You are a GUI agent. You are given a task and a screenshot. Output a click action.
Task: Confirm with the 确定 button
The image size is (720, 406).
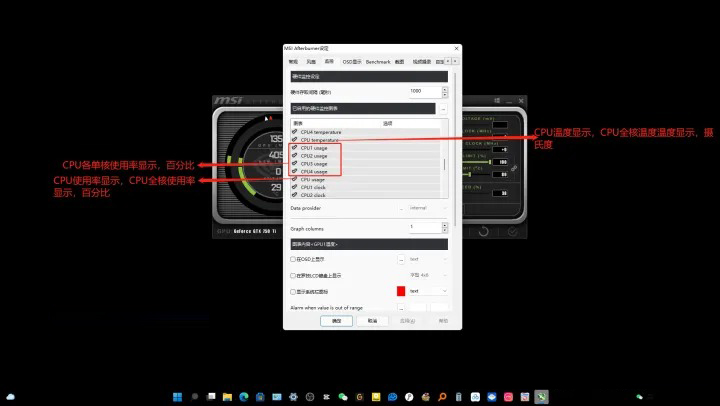pos(337,321)
